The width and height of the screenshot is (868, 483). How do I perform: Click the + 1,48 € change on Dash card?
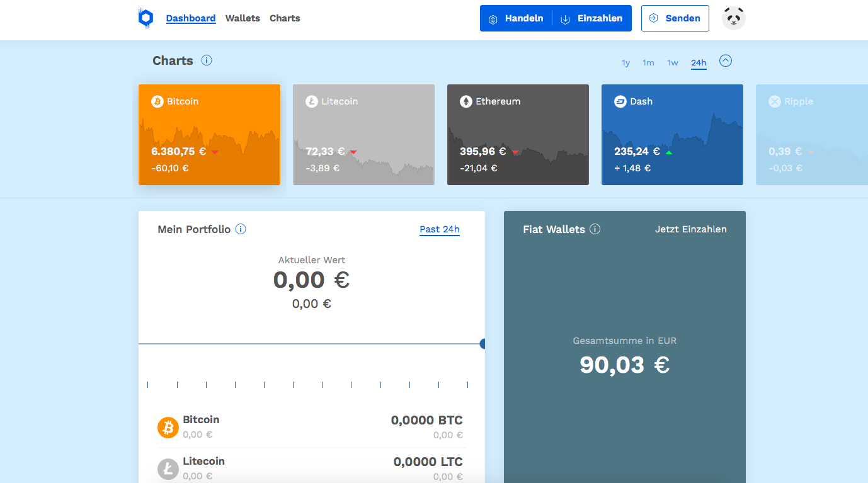pos(632,168)
